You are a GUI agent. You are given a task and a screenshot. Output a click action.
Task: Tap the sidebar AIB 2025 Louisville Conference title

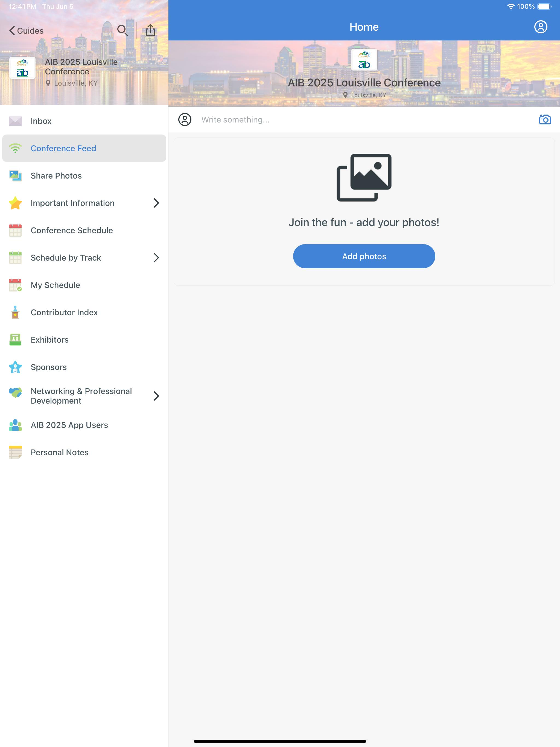[81, 67]
